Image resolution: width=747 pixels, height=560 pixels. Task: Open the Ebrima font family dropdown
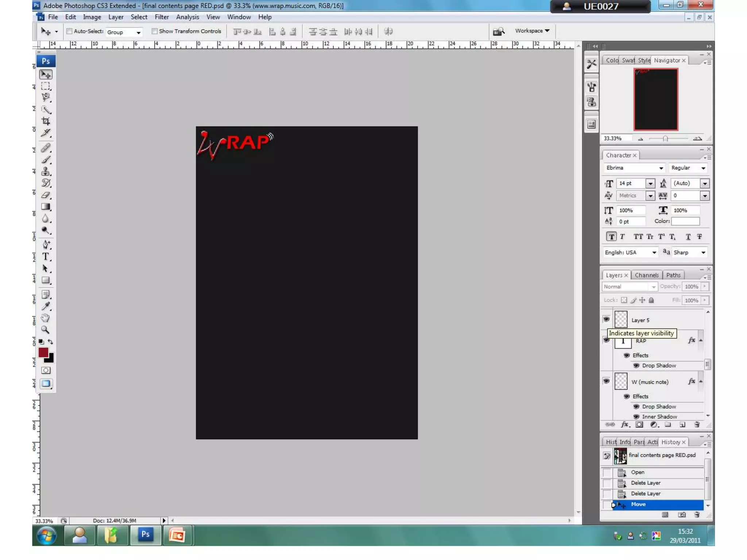point(661,168)
